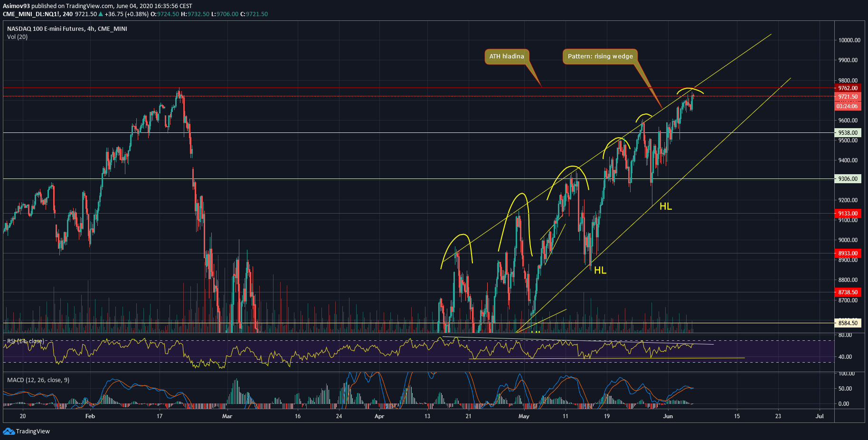The width and height of the screenshot is (868, 440).
Task: Click the 'Jul' date on time axis
Action: 820,416
